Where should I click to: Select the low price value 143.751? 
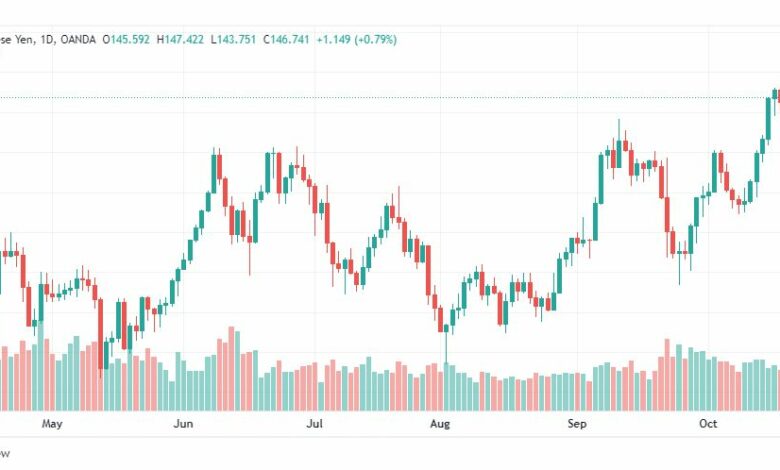236,39
